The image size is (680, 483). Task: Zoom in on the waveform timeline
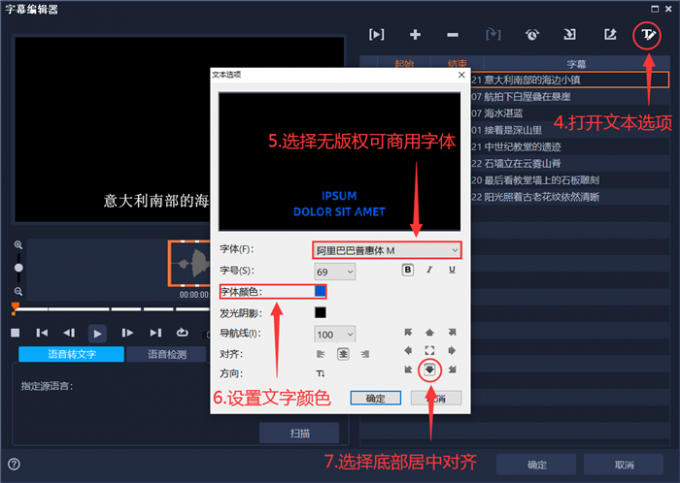tap(18, 245)
